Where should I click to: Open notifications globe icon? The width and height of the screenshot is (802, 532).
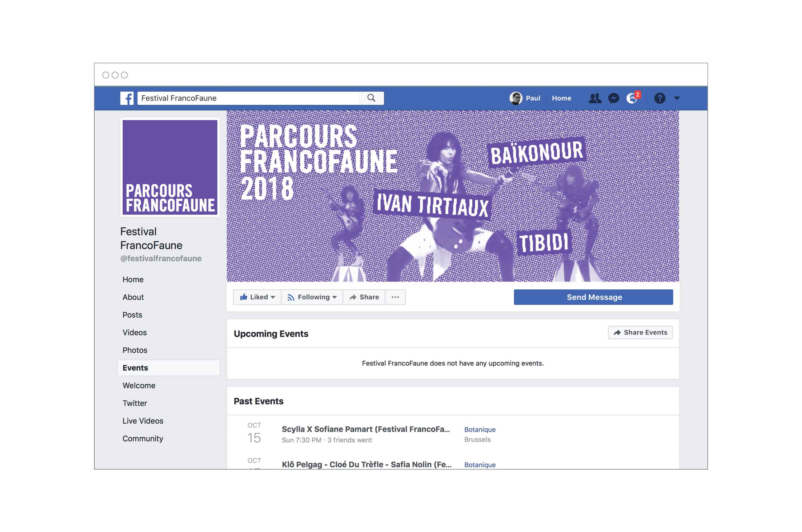point(632,98)
